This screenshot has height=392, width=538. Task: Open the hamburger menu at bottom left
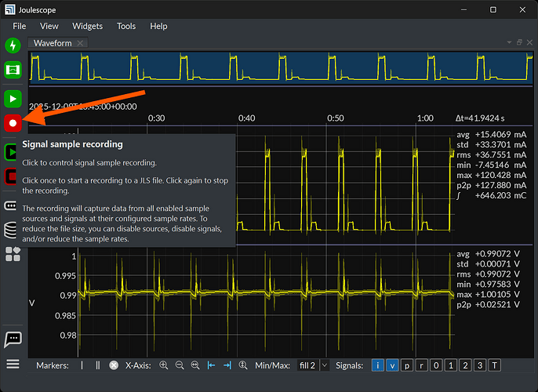[13, 364]
